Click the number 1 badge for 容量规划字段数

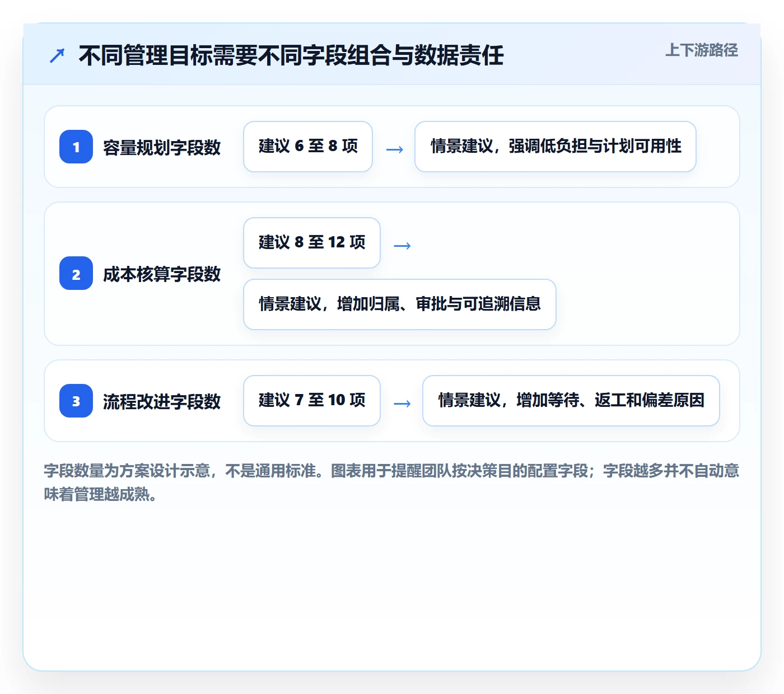coord(76,147)
